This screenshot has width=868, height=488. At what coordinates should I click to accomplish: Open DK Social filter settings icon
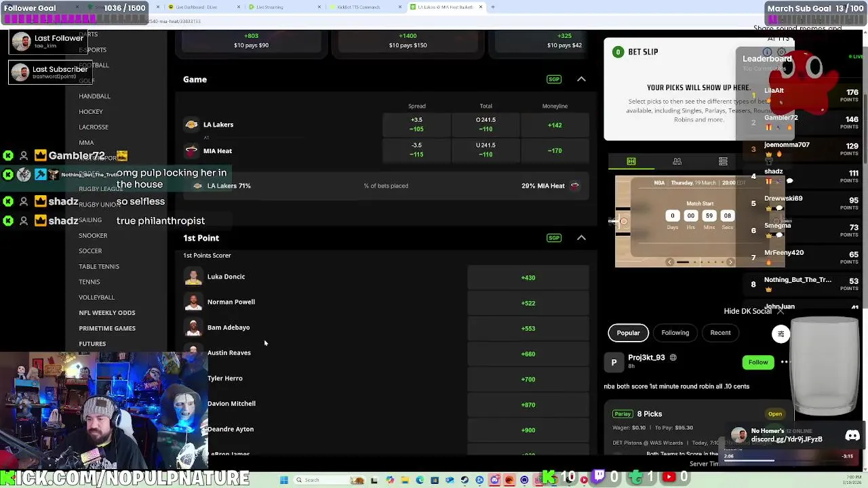pyautogui.click(x=781, y=333)
